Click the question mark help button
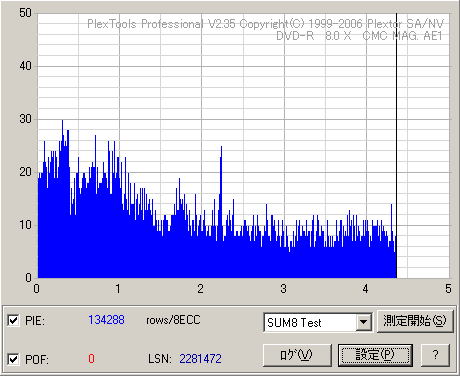 (435, 355)
